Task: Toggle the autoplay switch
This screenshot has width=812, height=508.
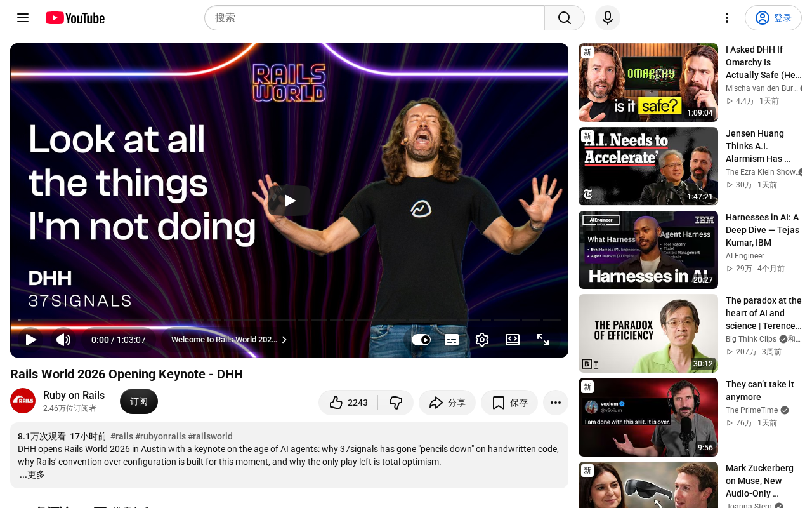Action: tap(421, 340)
